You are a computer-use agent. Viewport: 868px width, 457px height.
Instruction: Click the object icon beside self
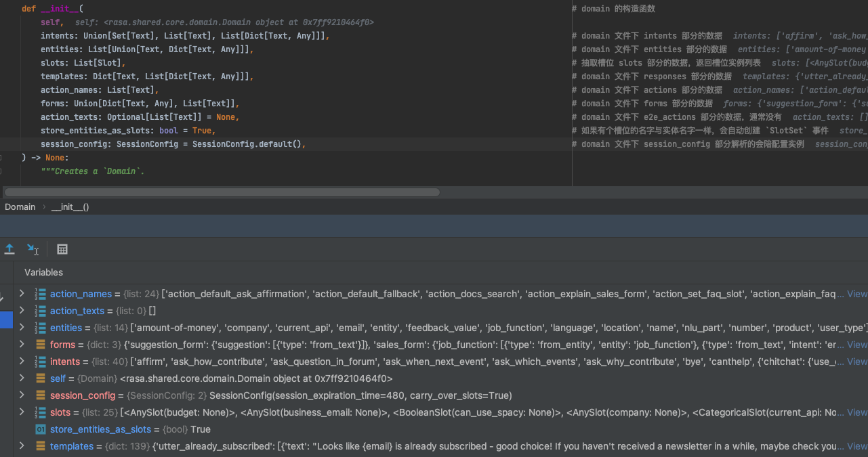coord(41,378)
